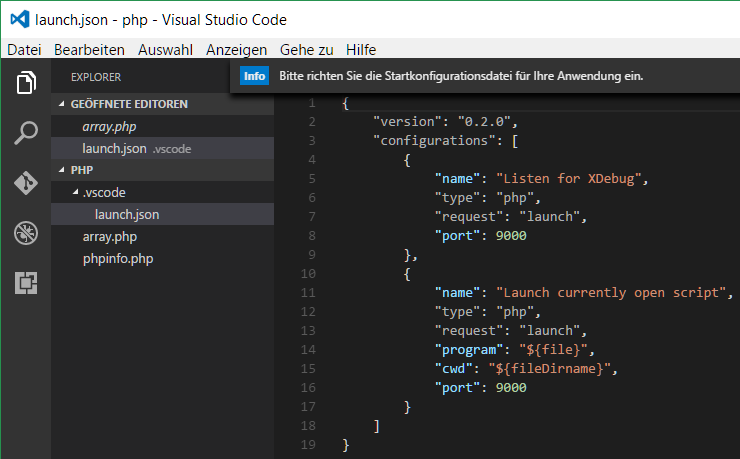Open the Gehe zu menu
The image size is (740, 459).
(306, 49)
